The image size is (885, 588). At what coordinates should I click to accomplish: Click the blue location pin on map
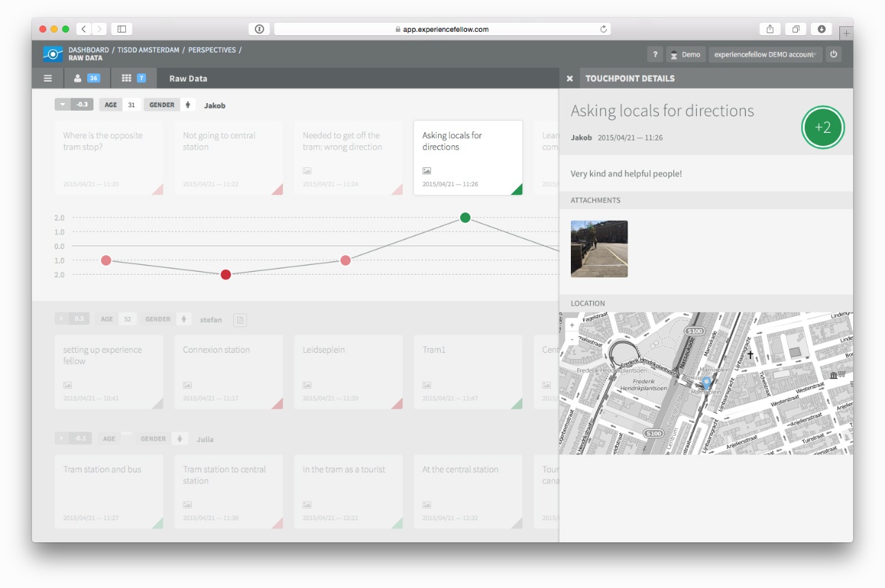click(x=706, y=383)
